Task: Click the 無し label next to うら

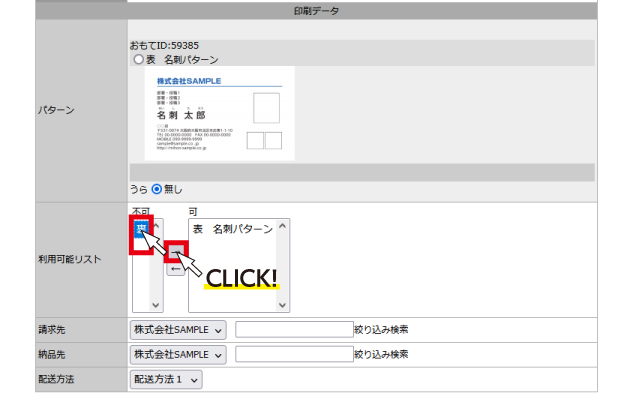Action: click(173, 189)
